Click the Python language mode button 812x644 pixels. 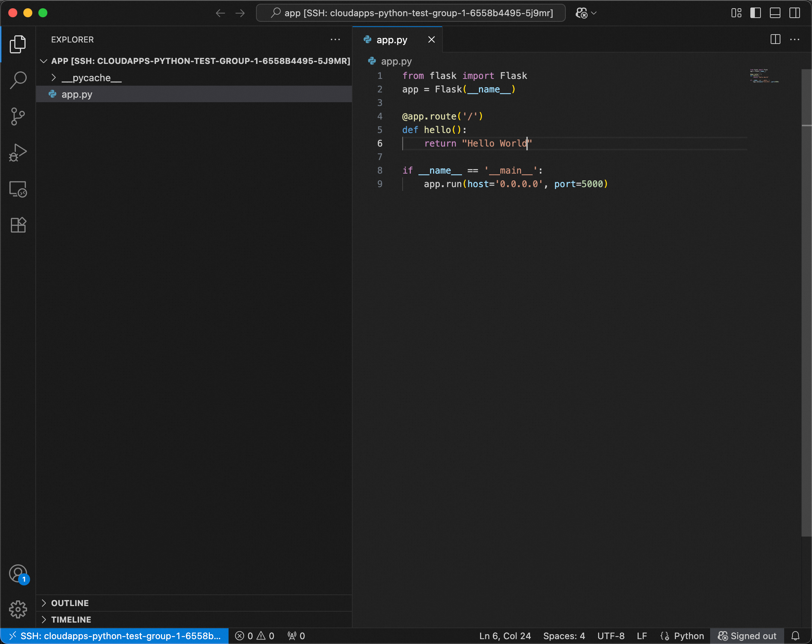[x=688, y=636]
